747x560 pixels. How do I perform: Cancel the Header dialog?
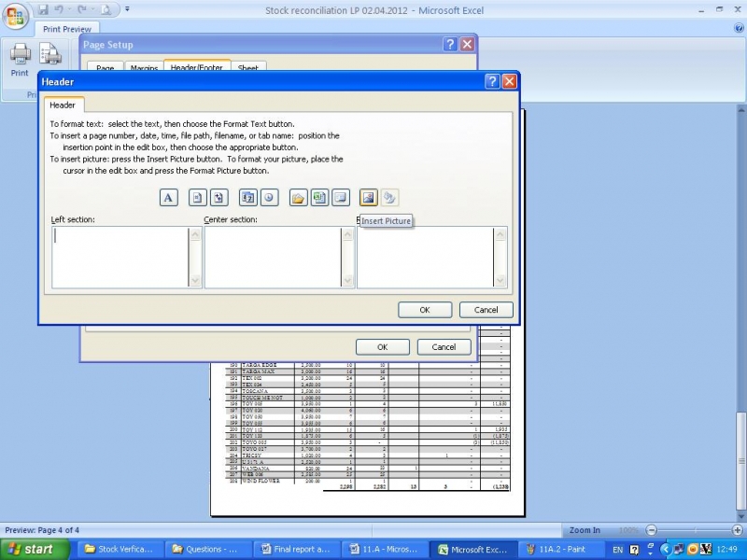click(486, 310)
